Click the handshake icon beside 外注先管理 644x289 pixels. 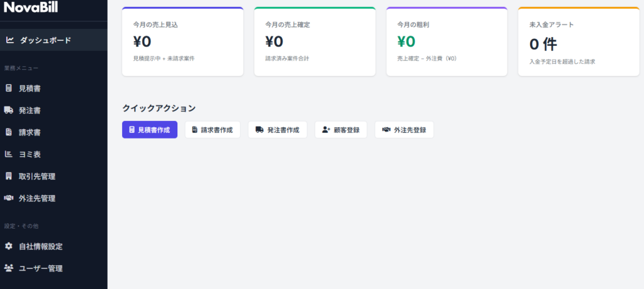tap(9, 198)
